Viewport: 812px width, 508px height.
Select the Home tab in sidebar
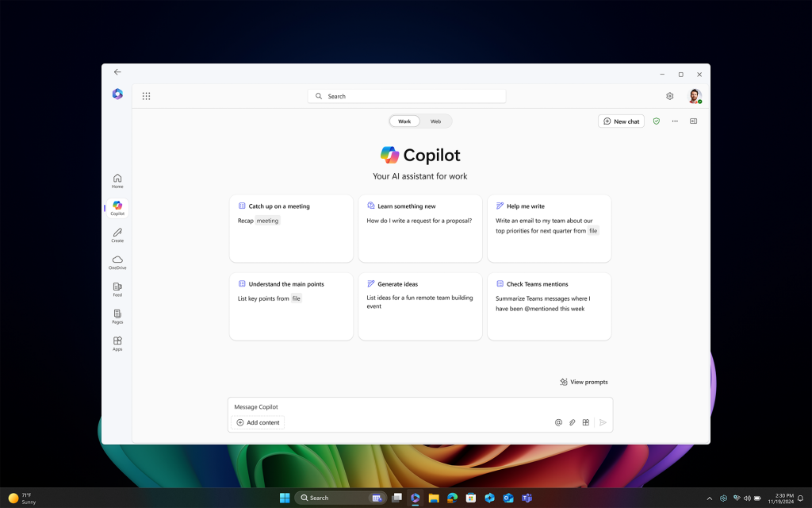117,179
